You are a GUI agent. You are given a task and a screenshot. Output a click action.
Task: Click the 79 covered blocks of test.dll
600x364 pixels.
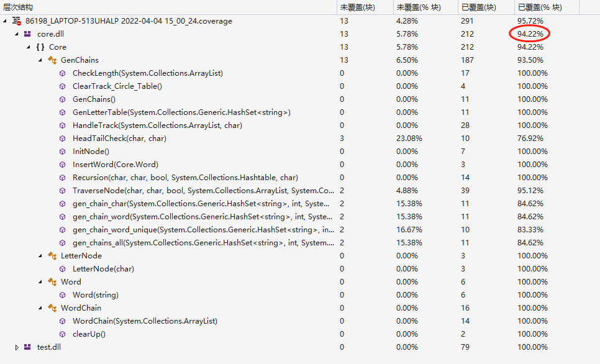tap(465, 347)
